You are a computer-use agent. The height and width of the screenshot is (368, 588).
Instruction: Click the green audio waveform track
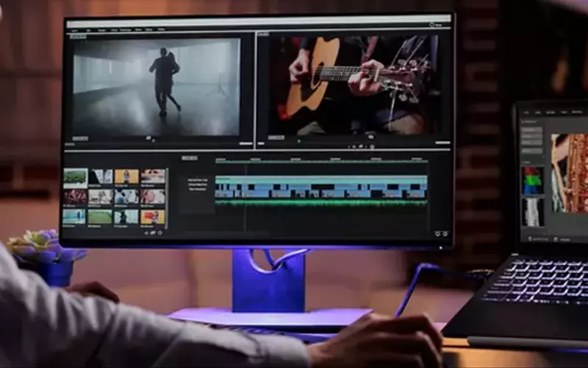(321, 202)
